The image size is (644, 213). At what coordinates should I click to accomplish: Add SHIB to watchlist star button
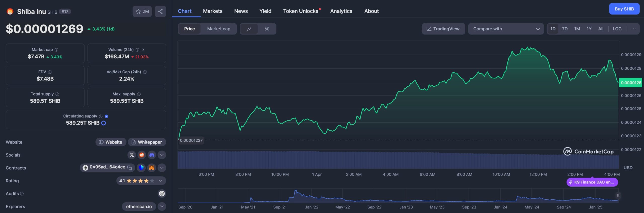click(142, 12)
